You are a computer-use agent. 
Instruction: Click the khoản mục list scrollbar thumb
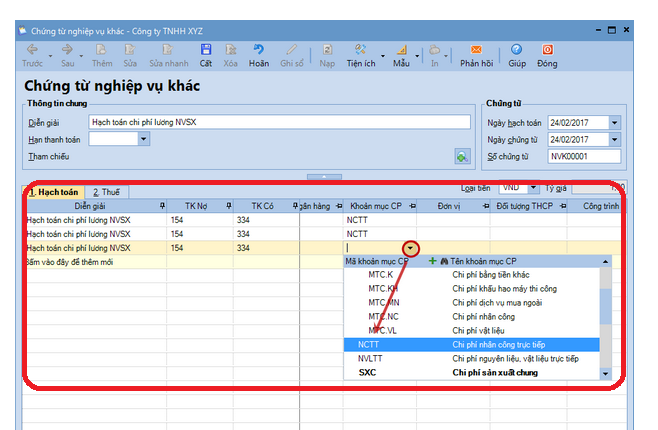(x=605, y=306)
